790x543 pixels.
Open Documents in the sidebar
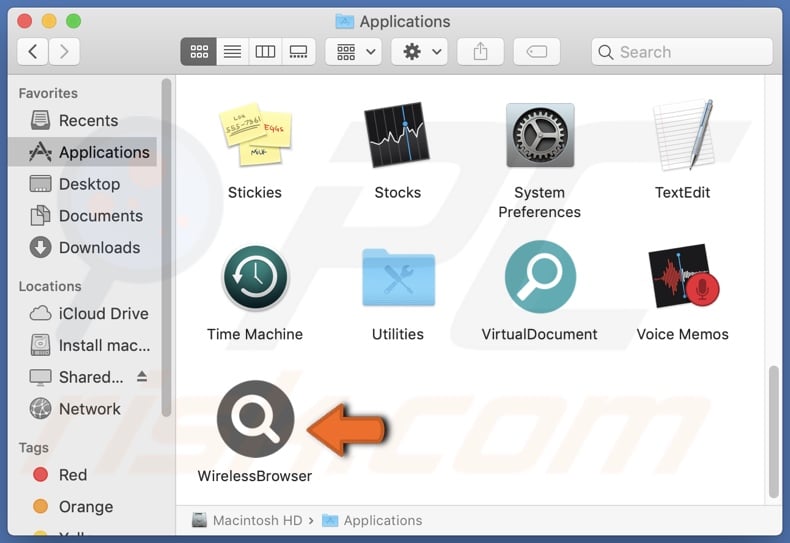[x=83, y=216]
